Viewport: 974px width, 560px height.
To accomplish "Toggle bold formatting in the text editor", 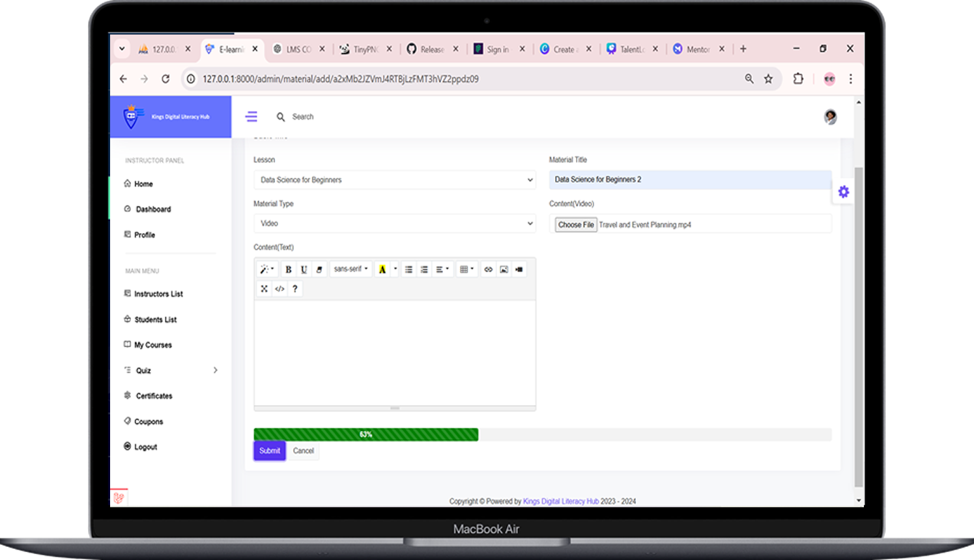I will click(288, 270).
